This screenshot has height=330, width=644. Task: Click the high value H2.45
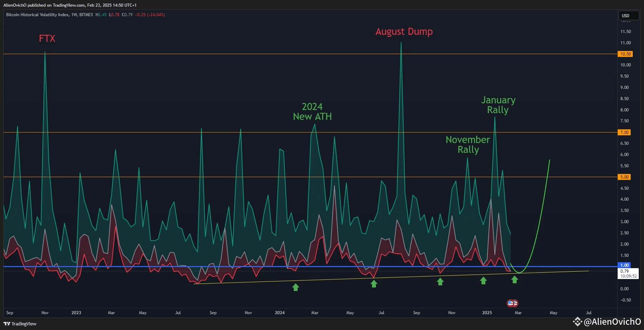[x=101, y=15]
